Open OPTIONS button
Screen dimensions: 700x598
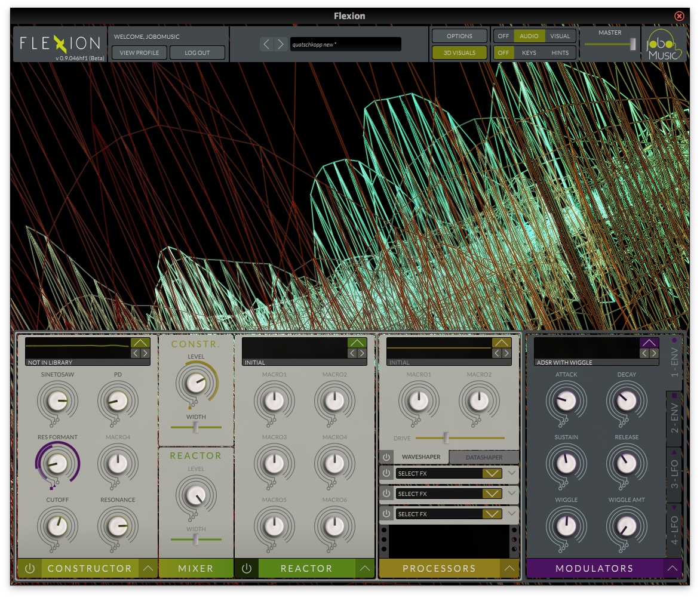(459, 36)
